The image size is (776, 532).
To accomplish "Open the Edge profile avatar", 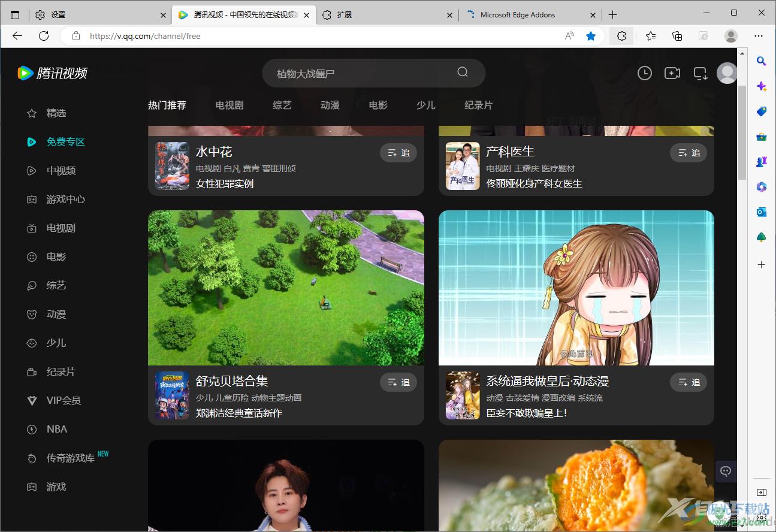I will click(731, 36).
